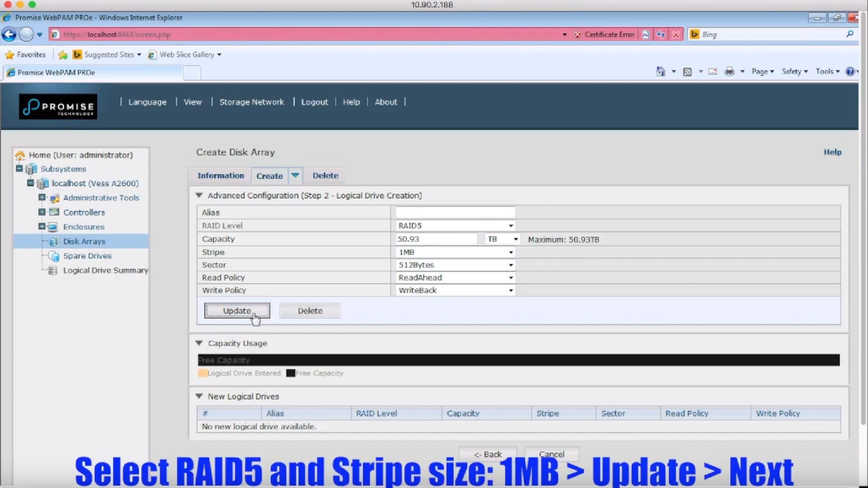Image resolution: width=868 pixels, height=488 pixels.
Task: Click the Enclosures icon in the tree
Action: point(53,227)
